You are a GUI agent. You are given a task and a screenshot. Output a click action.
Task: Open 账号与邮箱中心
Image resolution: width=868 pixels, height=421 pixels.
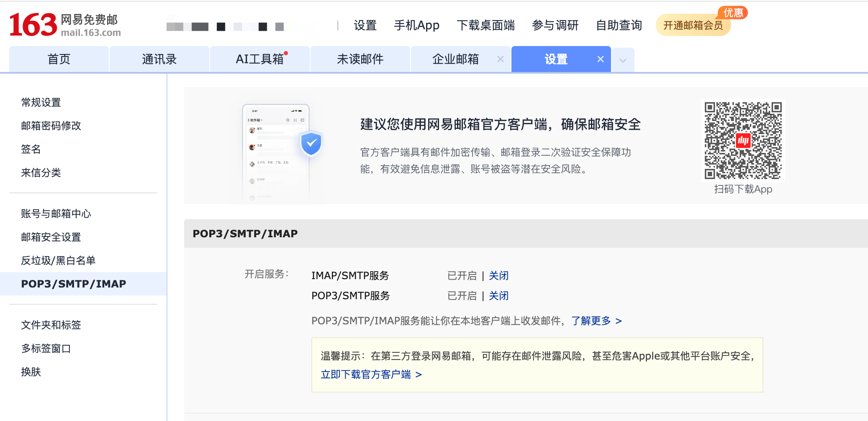(56, 214)
